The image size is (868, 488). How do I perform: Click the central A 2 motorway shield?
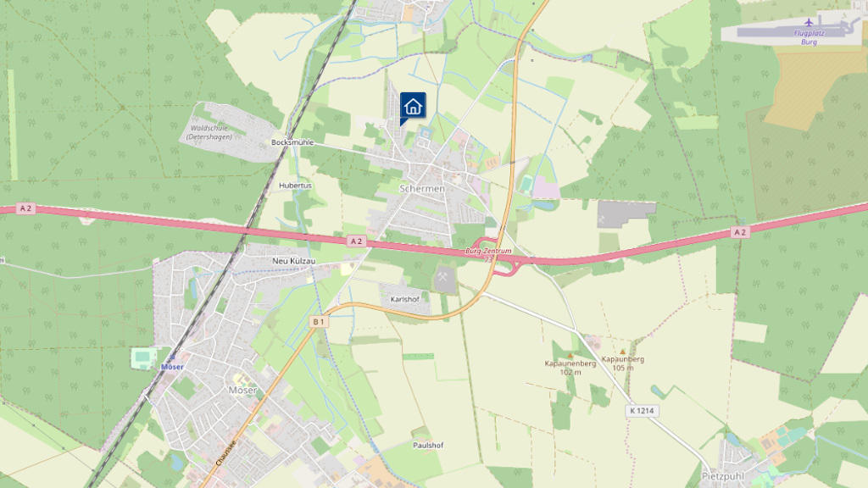(357, 241)
